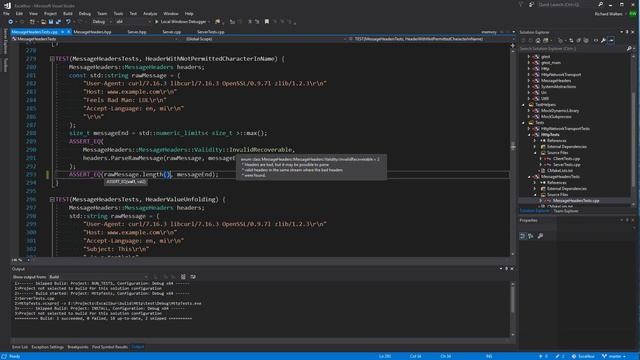Click Solution Explorer search field
The width and height of the screenshot is (640, 360).
(573, 49)
